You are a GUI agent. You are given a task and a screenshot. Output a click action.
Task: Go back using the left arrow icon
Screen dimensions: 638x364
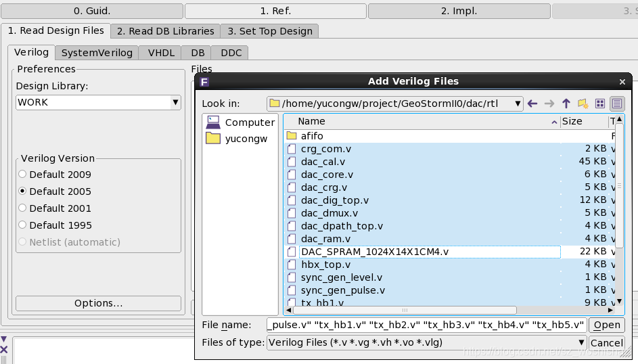coord(532,104)
